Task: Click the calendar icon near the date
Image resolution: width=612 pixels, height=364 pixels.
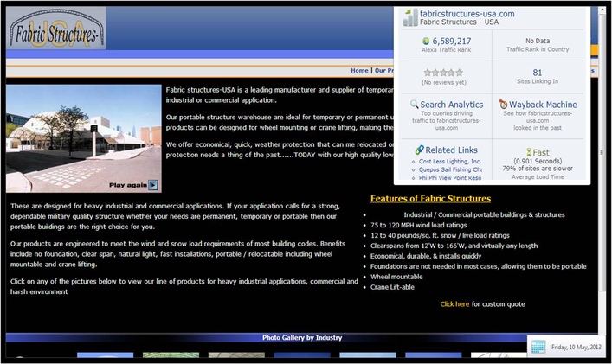Action: point(538,347)
